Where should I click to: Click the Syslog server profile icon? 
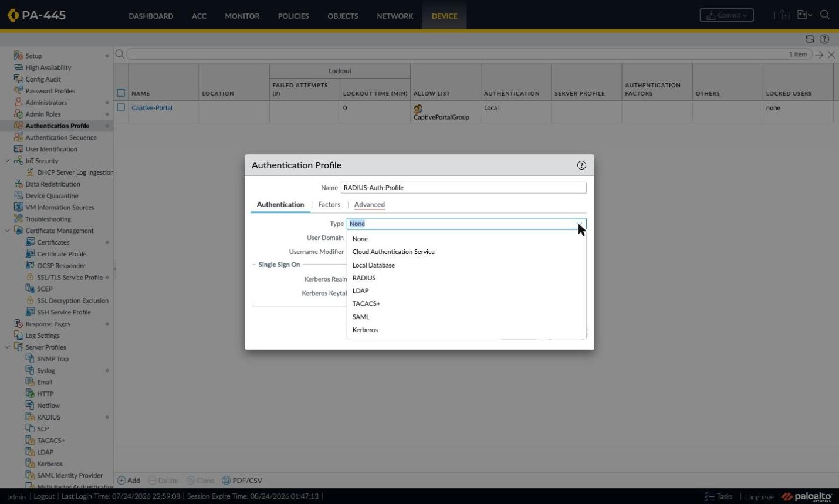(x=31, y=370)
